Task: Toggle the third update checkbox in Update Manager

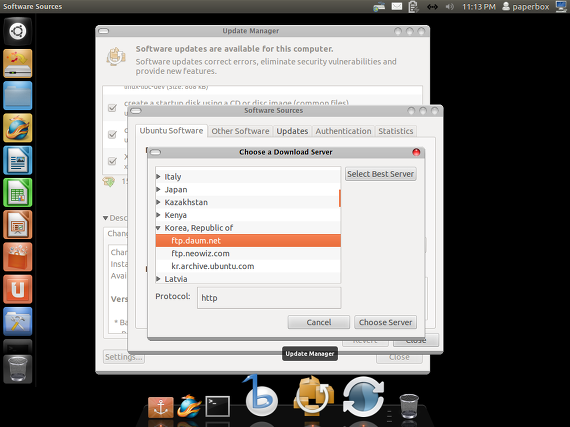Action: (112, 161)
